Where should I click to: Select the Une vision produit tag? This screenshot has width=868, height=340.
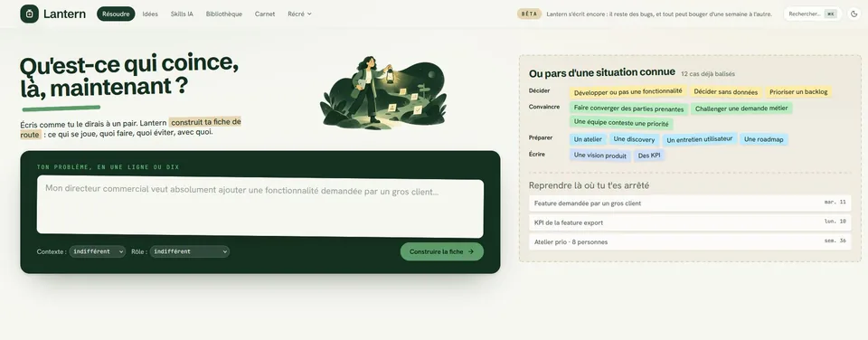tap(600, 156)
